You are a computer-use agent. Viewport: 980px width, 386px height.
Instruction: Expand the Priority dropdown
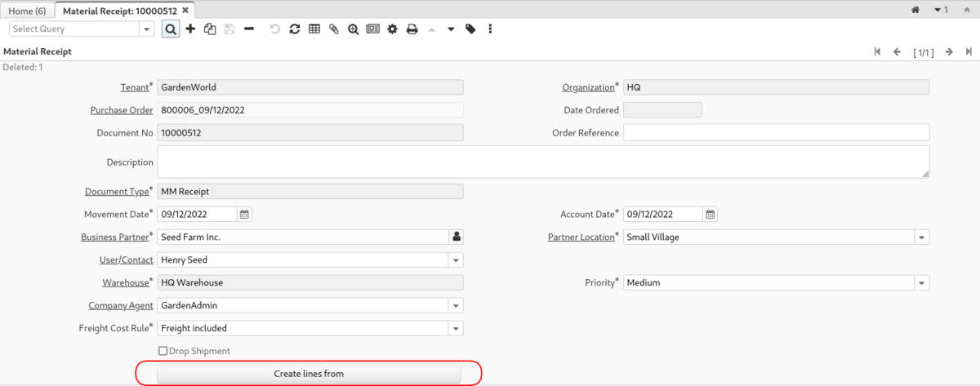pos(921,283)
